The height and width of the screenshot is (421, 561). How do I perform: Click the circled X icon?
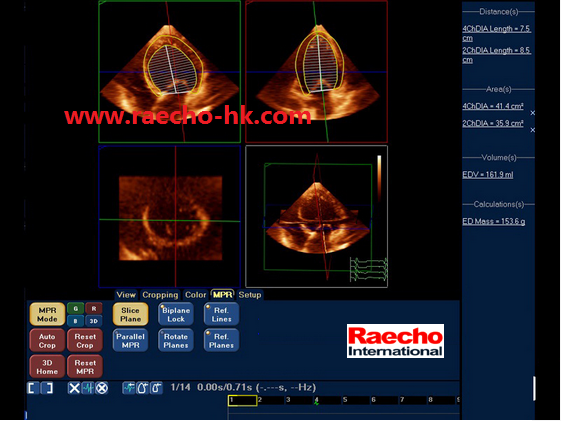pyautogui.click(x=102, y=388)
